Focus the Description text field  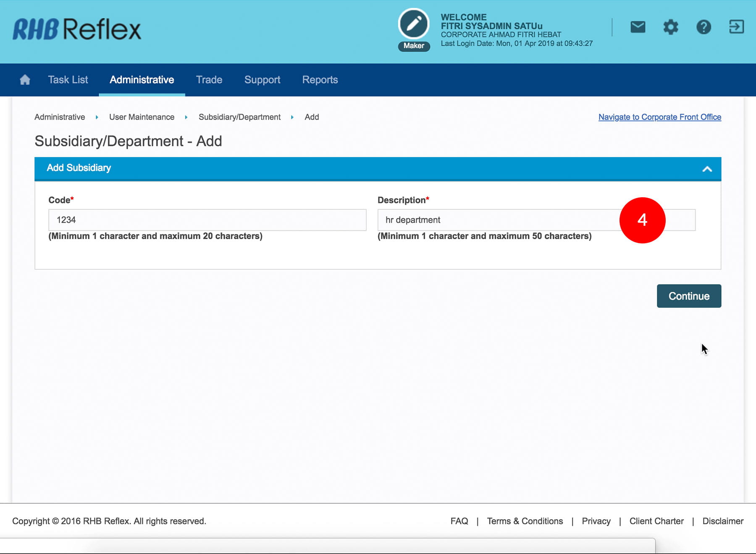pyautogui.click(x=496, y=220)
